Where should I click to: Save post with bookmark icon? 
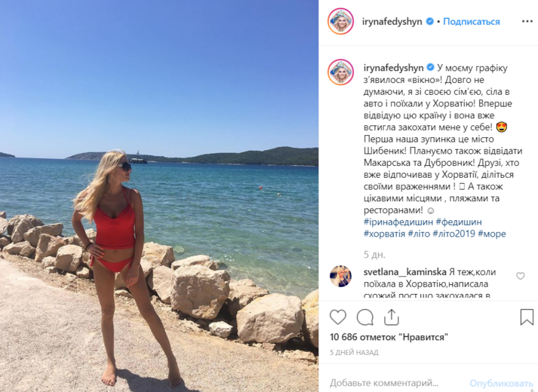527,317
